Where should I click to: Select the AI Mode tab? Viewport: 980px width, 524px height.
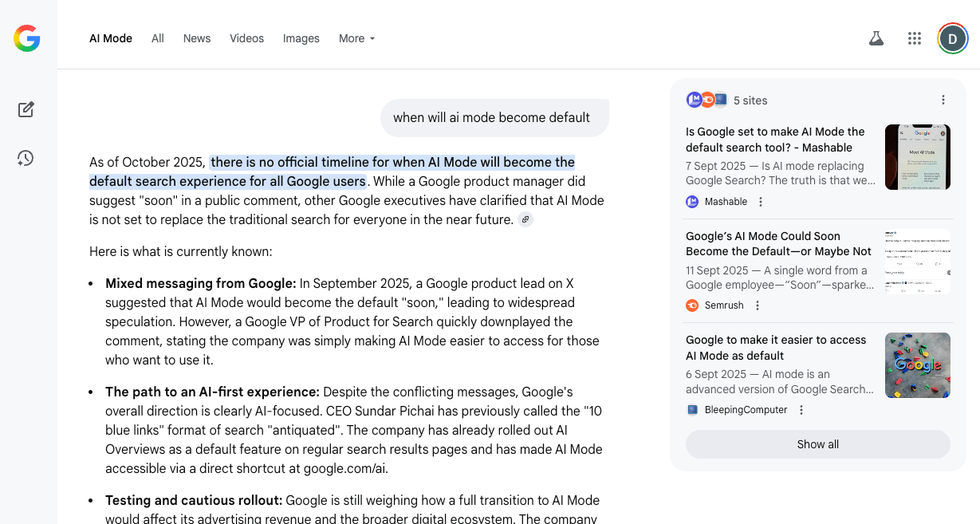click(x=111, y=38)
